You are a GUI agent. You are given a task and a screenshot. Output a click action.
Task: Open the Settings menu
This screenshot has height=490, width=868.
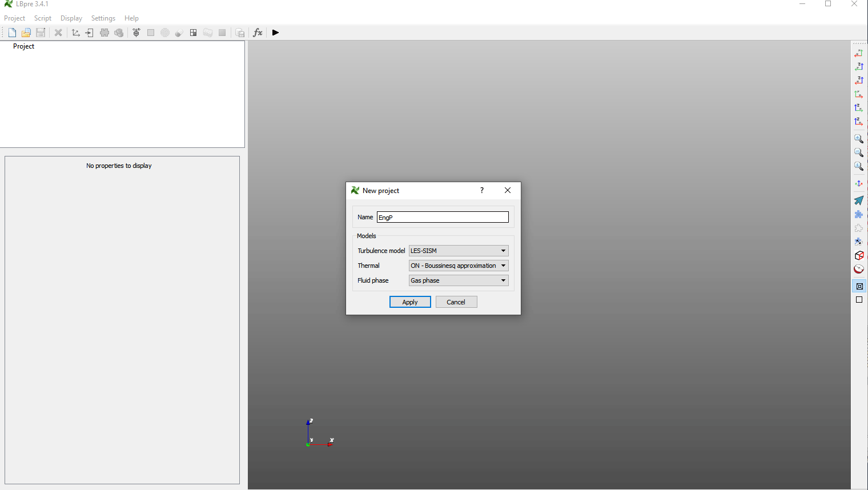[103, 18]
